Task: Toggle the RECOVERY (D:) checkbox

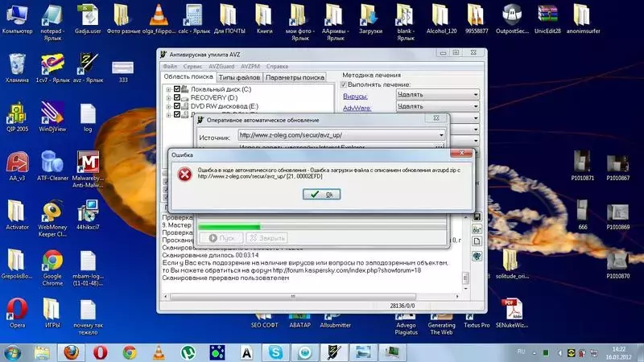Action: 177,97
